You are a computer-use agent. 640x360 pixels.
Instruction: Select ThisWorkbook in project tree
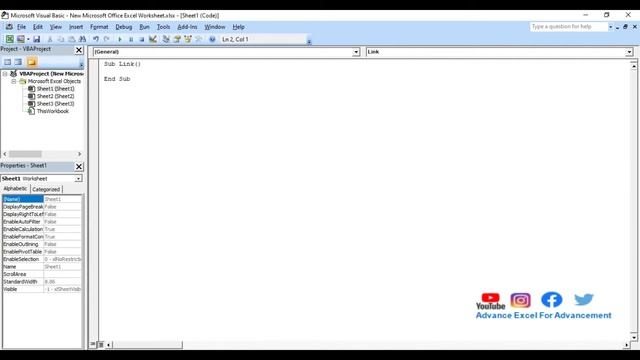[x=53, y=111]
